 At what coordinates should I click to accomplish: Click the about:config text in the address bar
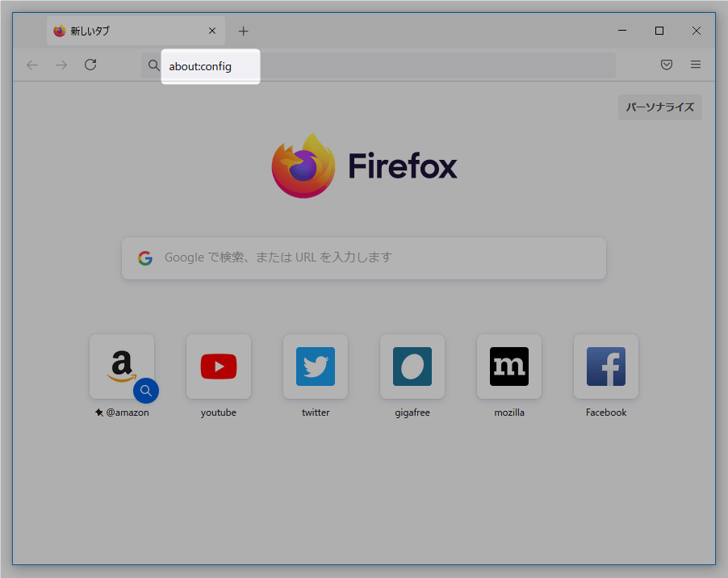pyautogui.click(x=200, y=66)
